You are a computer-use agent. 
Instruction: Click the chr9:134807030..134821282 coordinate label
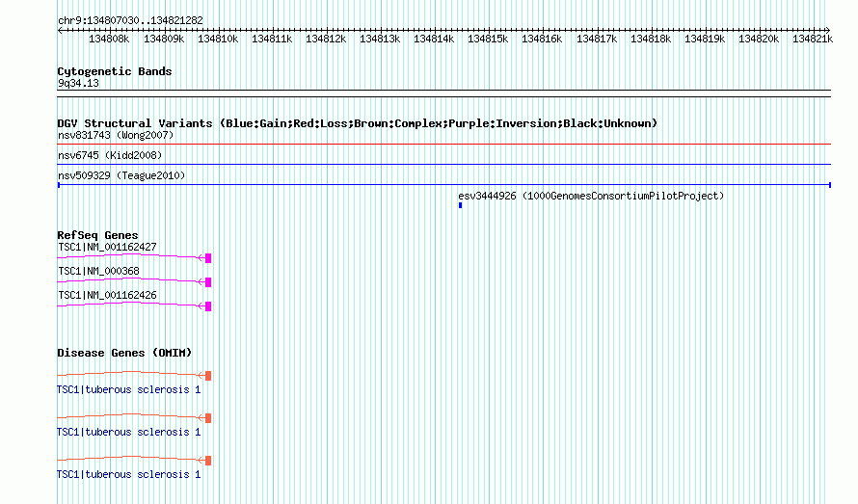tap(130, 20)
